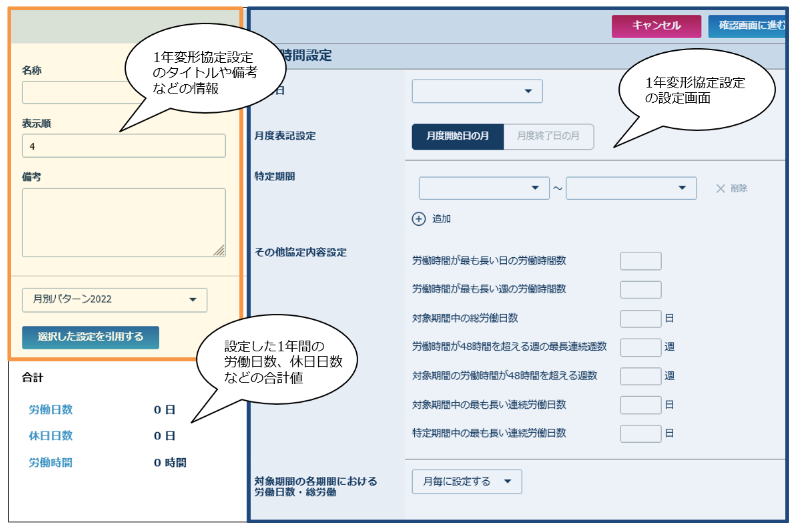Select the 月度終了日の月 toggle option
Viewport: 794px width, 528px height.
(x=548, y=136)
